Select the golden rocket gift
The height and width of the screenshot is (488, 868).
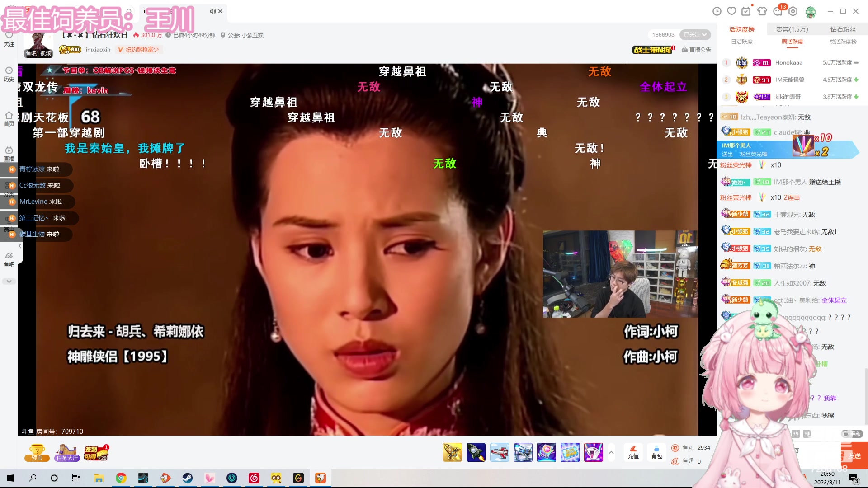coord(453,452)
